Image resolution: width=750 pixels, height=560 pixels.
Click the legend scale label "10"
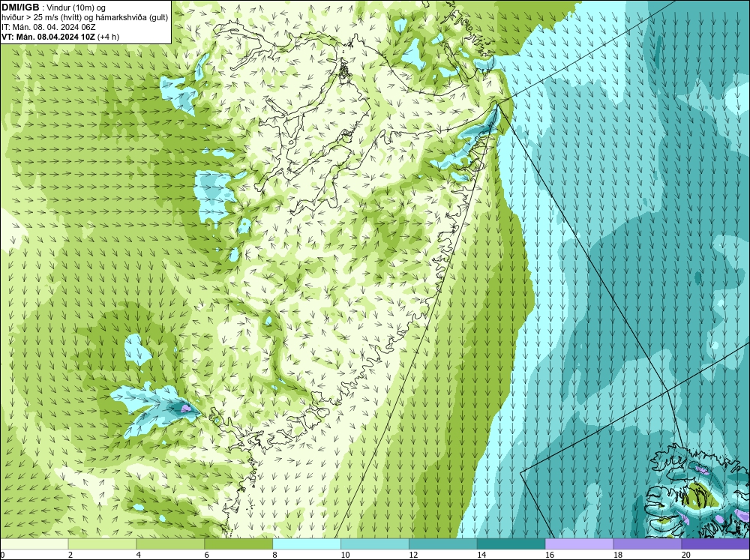[345, 555]
